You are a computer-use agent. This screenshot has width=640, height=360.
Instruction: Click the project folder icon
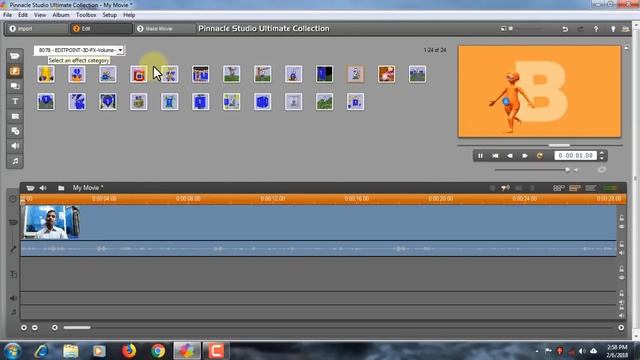(x=61, y=188)
